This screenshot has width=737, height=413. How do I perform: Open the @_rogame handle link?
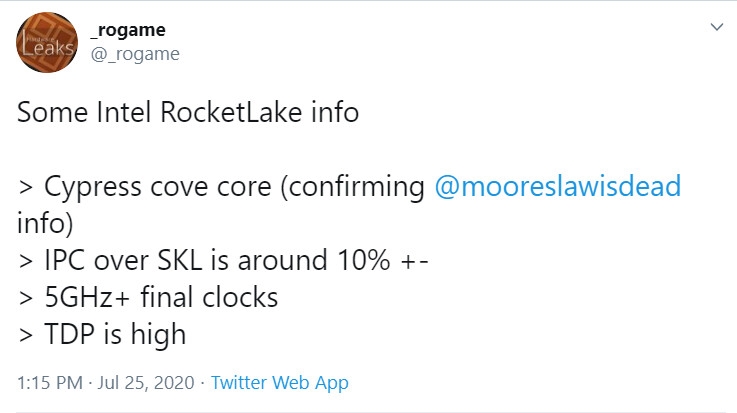coord(135,54)
